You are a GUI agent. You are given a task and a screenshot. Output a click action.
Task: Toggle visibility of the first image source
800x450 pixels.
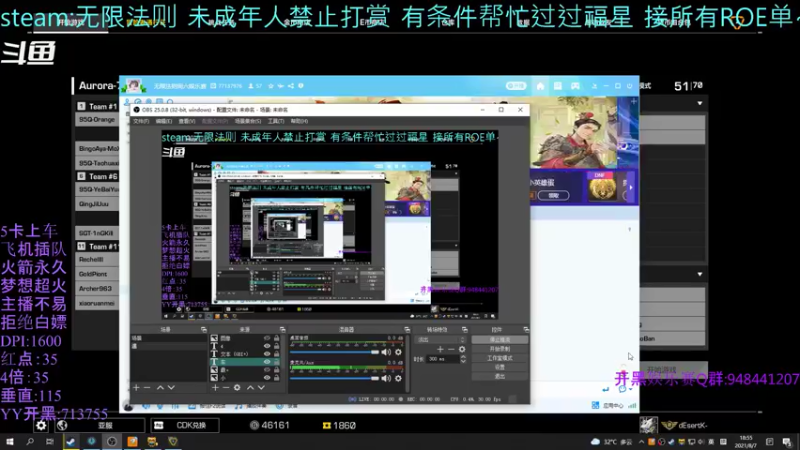(267, 338)
